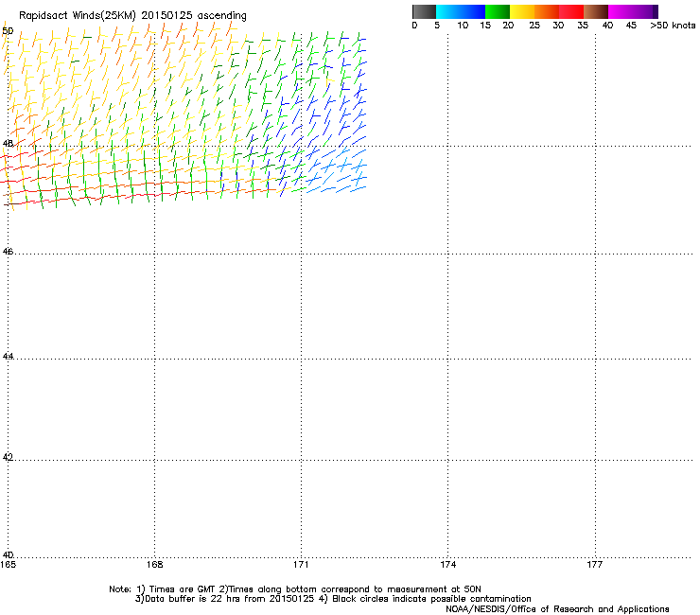Click the latitude label '48'
This screenshot has height=615, width=700.
click(8, 144)
